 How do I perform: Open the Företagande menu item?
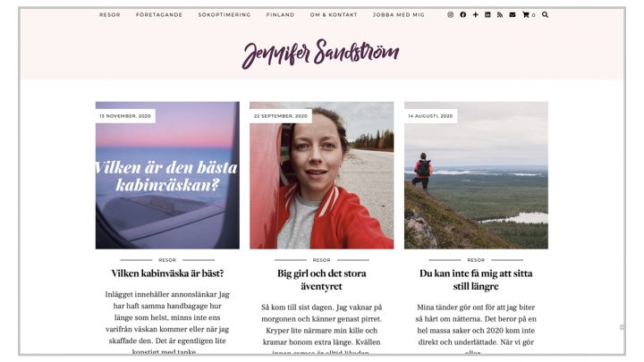(159, 15)
